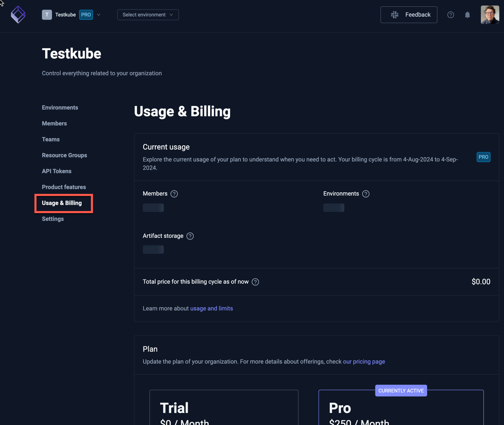The image size is (504, 425).
Task: Open notifications bell icon
Action: [x=467, y=15]
